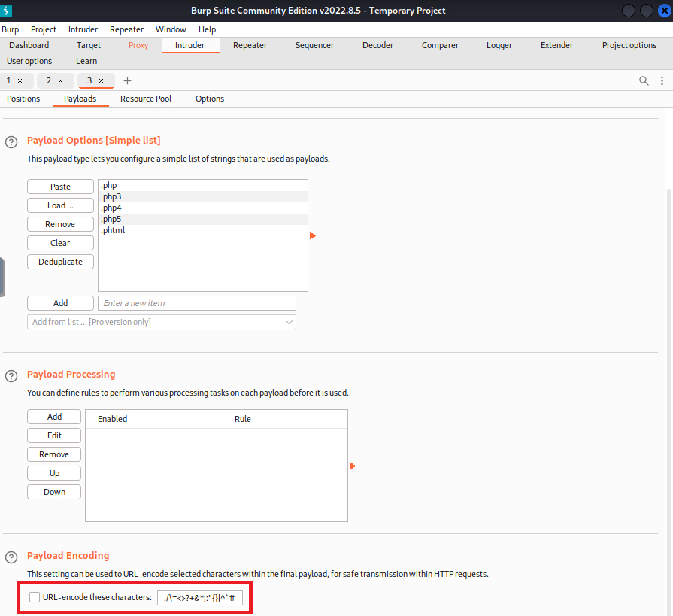Switch to the Proxy tab
Screen dimensions: 673x616
[138, 45]
